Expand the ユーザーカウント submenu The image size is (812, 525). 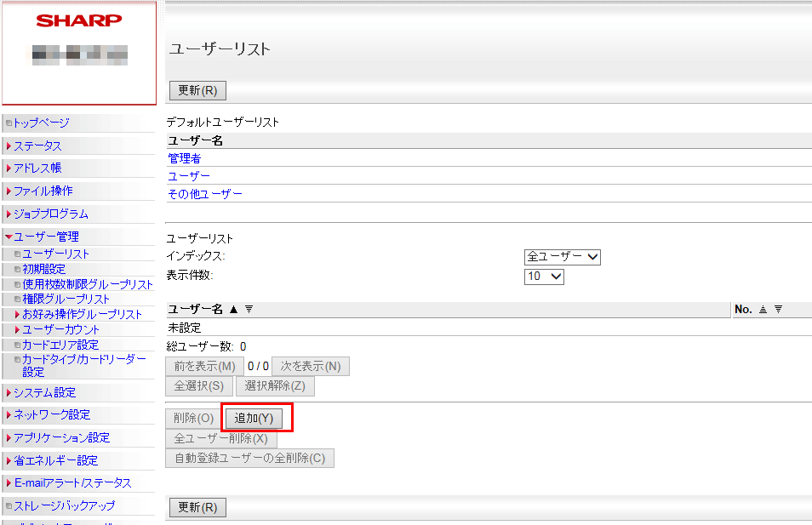coord(17,330)
